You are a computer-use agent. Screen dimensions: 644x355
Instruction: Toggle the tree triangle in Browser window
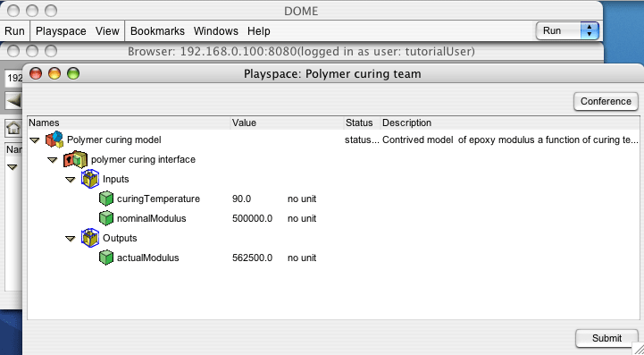point(13,167)
